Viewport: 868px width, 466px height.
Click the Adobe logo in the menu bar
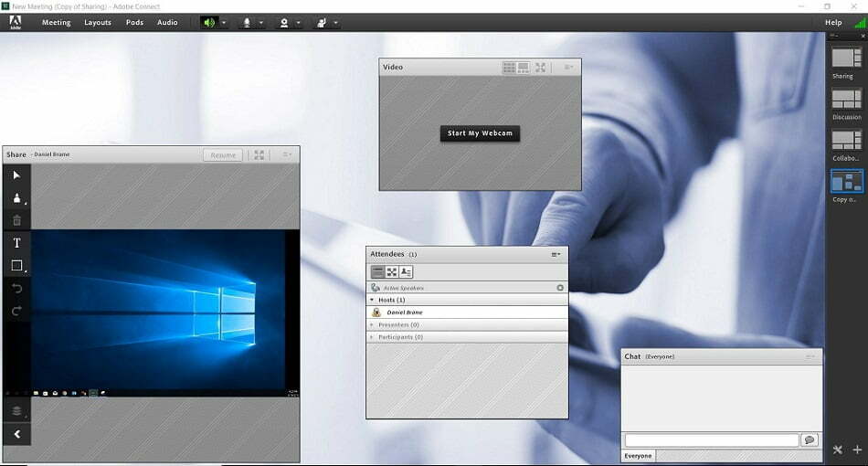(x=16, y=22)
